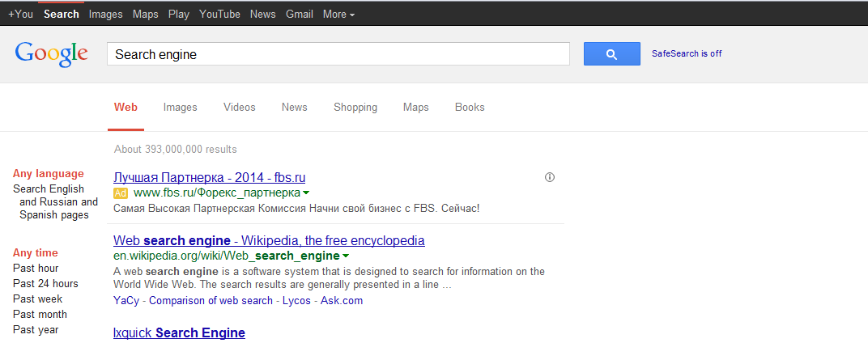Filter results to Past hour

point(36,269)
